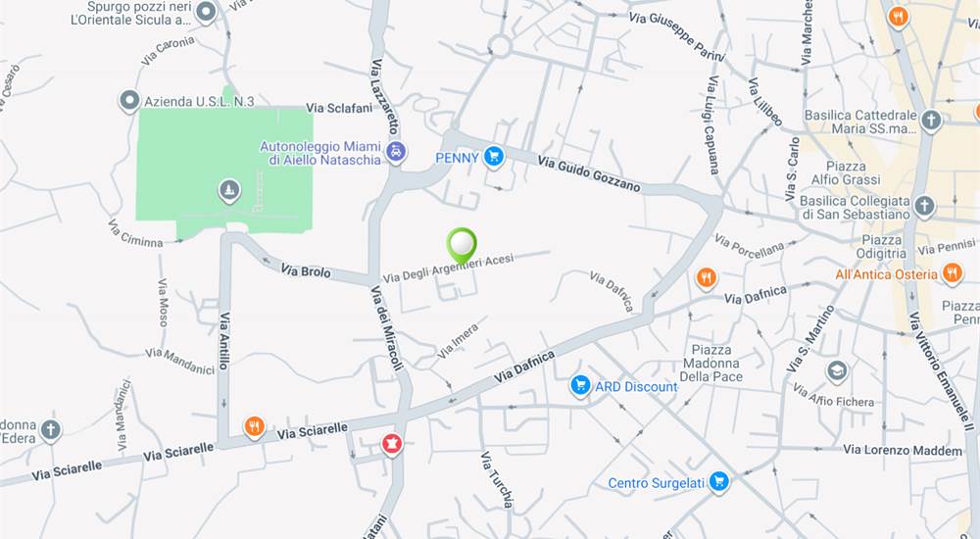The height and width of the screenshot is (539, 980).
Task: Click the Piazza Madonna Della Pace label
Action: pyautogui.click(x=711, y=364)
